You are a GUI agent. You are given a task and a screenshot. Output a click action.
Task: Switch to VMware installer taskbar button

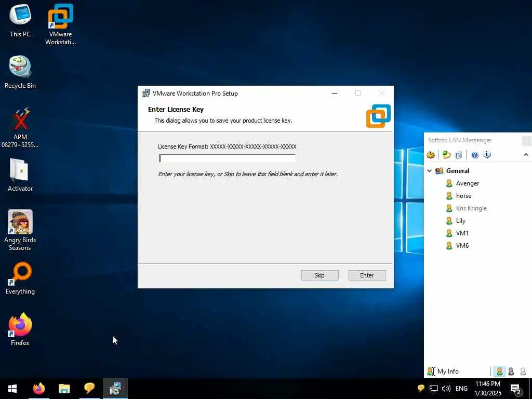(x=115, y=389)
